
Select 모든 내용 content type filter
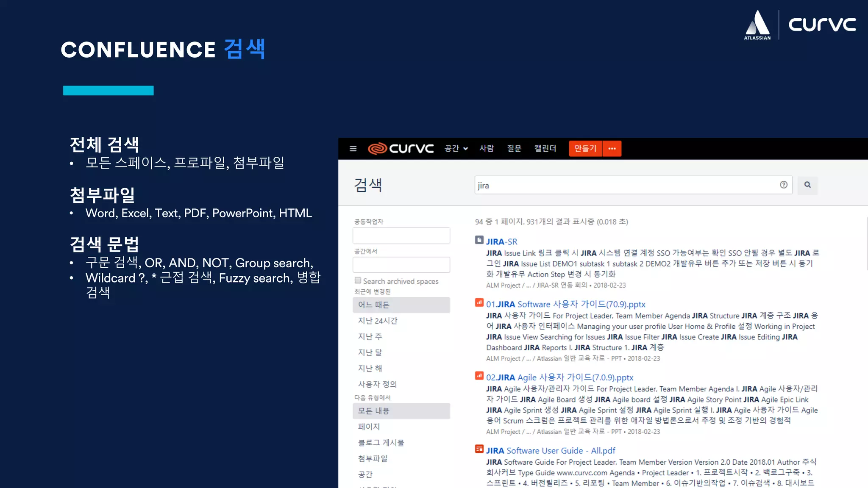[x=401, y=411]
